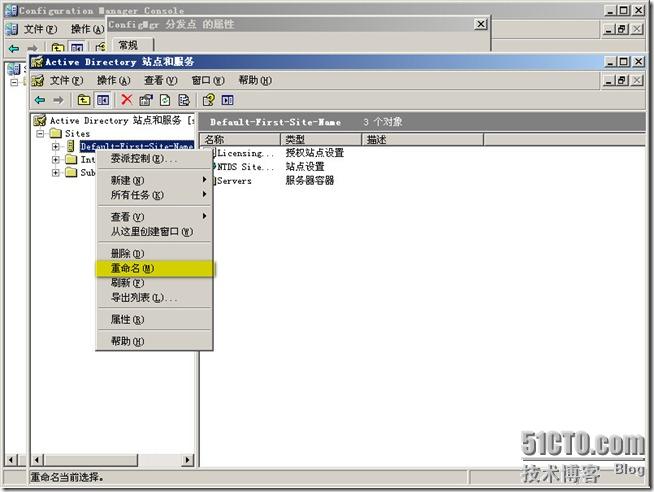Screen dimensions: 654x492
Task: Maximize the Active Directory 站点和服务 window
Action: [624, 62]
